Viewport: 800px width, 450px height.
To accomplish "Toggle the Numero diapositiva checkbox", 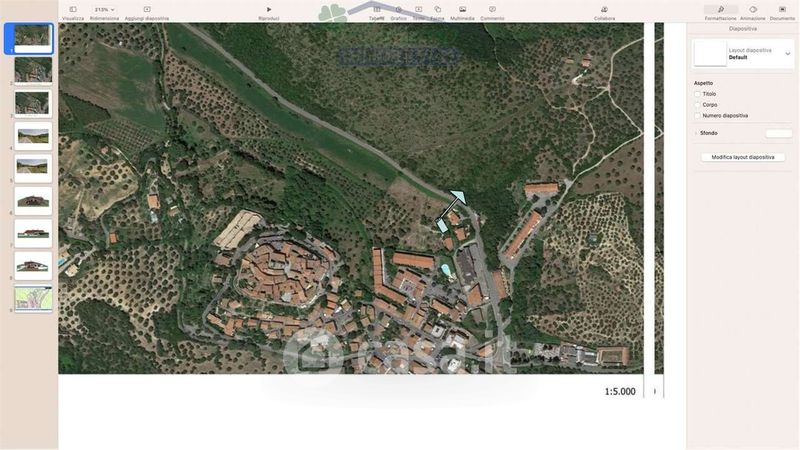I will click(x=698, y=116).
